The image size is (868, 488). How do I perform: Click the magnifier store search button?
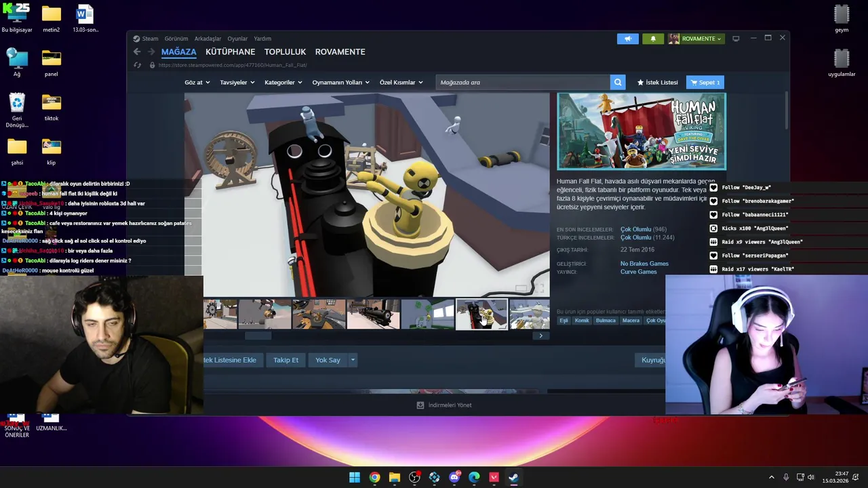618,83
